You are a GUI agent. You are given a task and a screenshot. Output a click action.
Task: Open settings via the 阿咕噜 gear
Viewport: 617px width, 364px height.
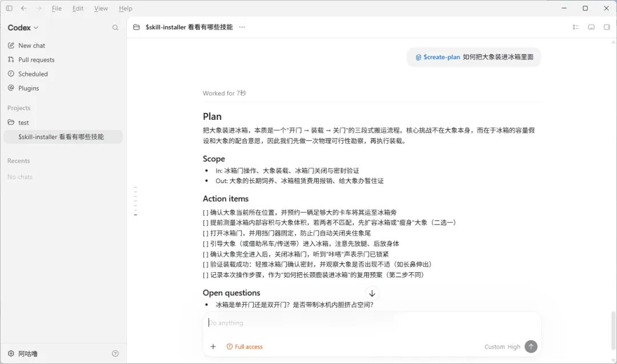22,354
